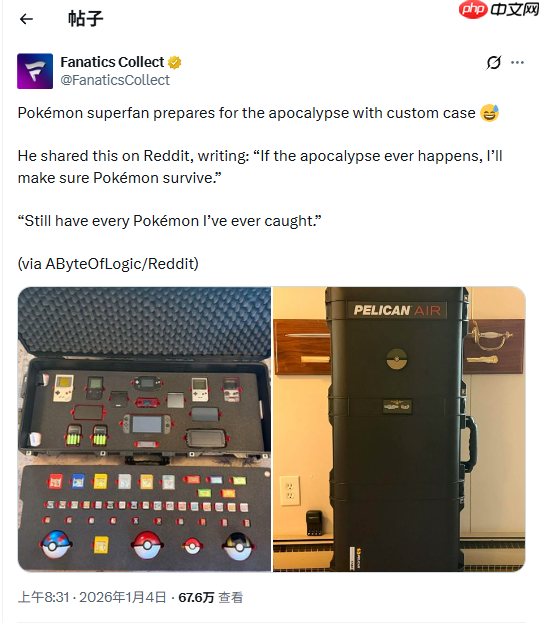The width and height of the screenshot is (540, 623).
Task: Click the (via AByteOfLogic/Reddit) credit line
Action: point(108,264)
